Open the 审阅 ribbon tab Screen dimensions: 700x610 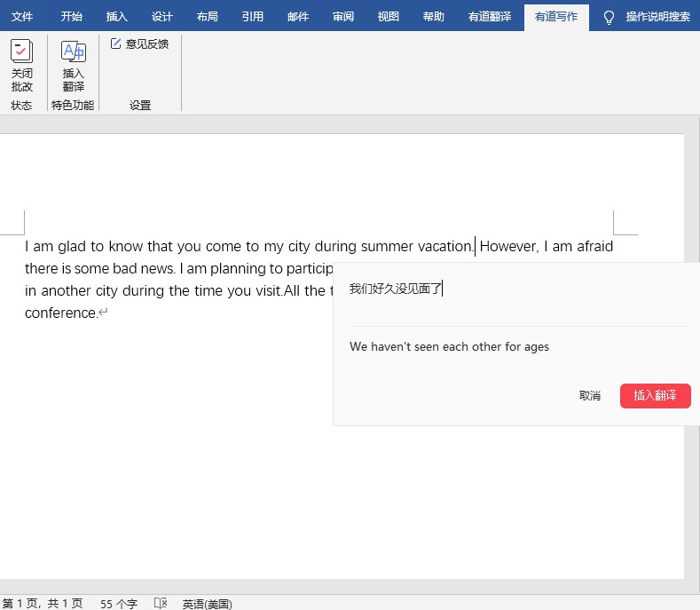[x=343, y=17]
